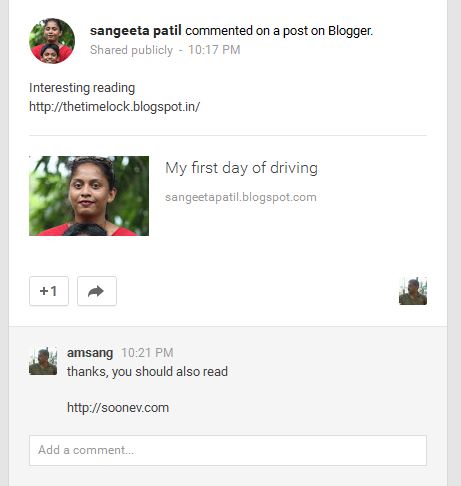Open amsang's avatar in the comment
Screen dimensions: 461x486
point(43,361)
